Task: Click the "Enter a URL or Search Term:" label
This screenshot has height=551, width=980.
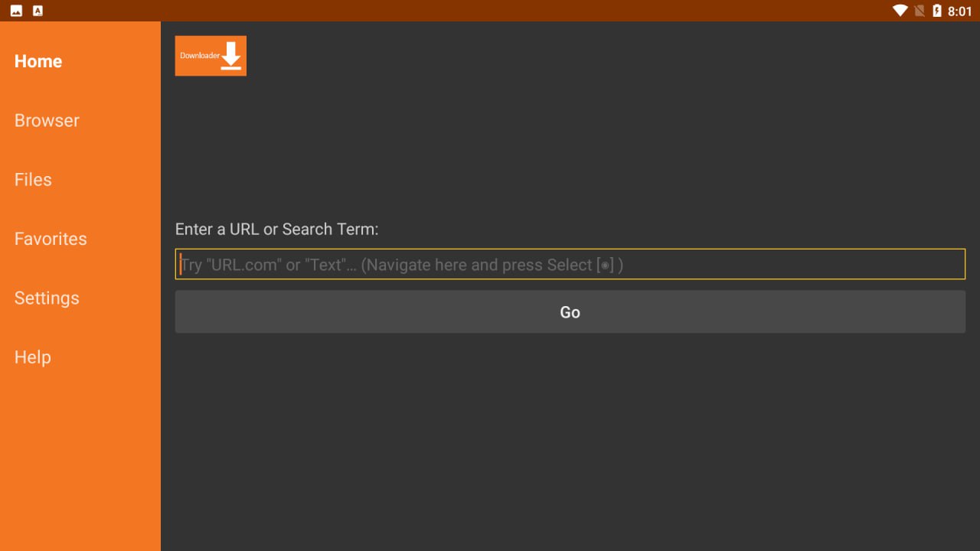Action: [x=276, y=229]
